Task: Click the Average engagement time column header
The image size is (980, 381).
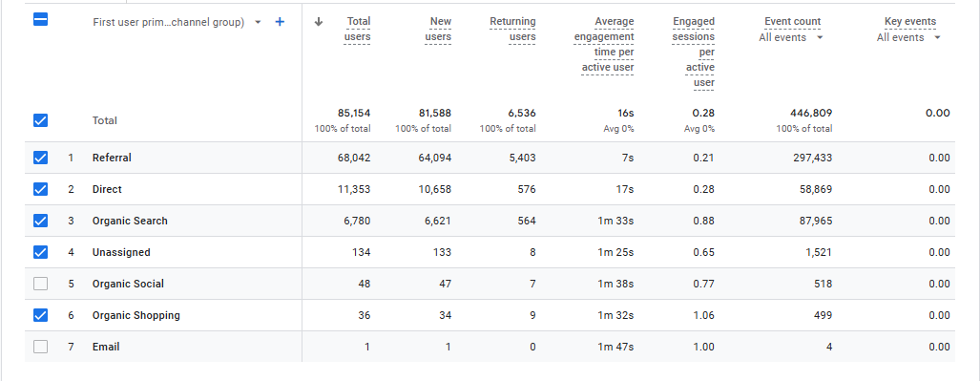Action: click(604, 45)
